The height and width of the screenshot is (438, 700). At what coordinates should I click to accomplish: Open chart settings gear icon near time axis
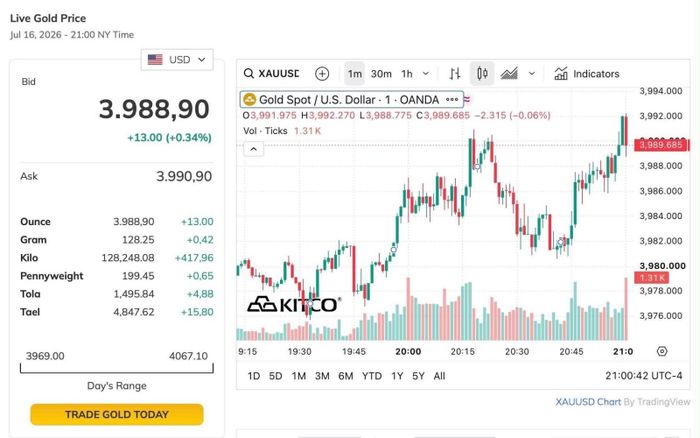[662, 351]
